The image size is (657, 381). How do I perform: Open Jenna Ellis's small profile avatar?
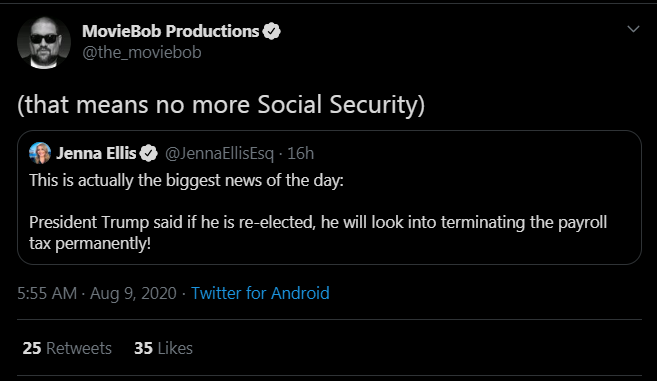coord(40,153)
